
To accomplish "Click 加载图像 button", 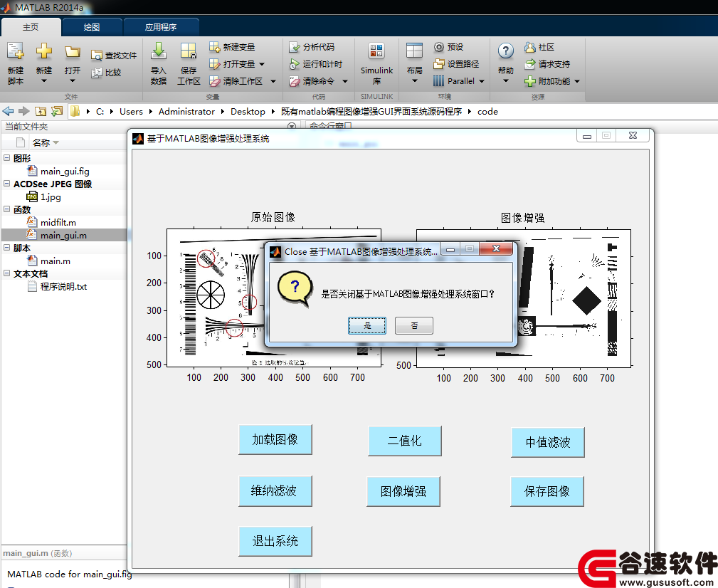I will [275, 440].
